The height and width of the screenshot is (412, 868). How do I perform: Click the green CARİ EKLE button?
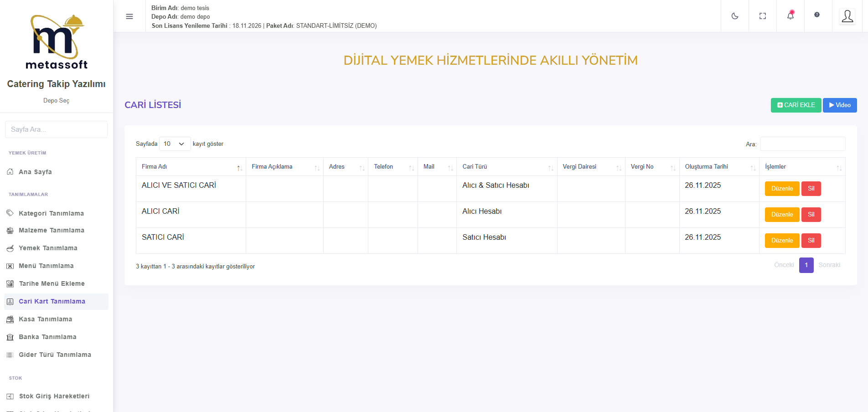click(796, 105)
